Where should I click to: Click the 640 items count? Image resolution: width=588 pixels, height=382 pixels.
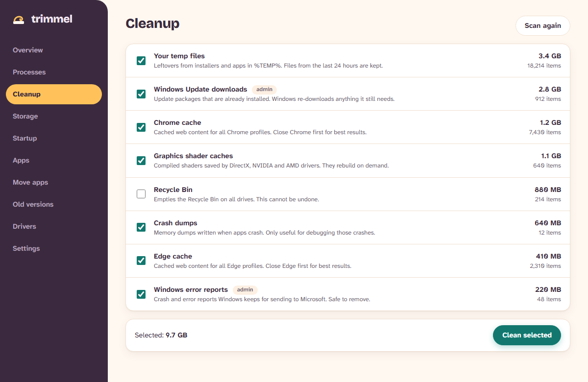pos(547,166)
